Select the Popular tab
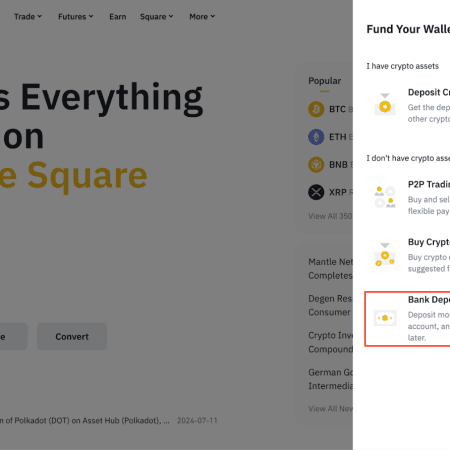The height and width of the screenshot is (450, 450). coord(324,81)
